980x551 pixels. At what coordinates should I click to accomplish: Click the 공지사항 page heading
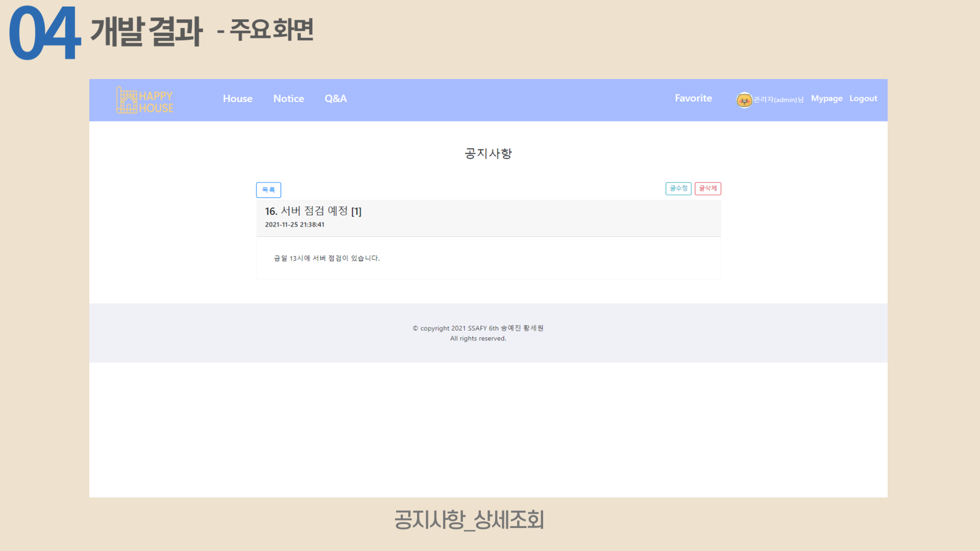488,153
